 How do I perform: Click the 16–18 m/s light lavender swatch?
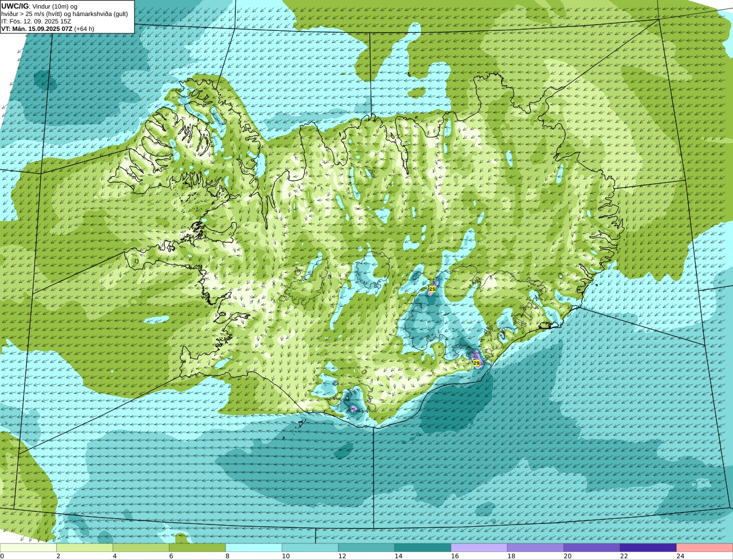(x=479, y=548)
